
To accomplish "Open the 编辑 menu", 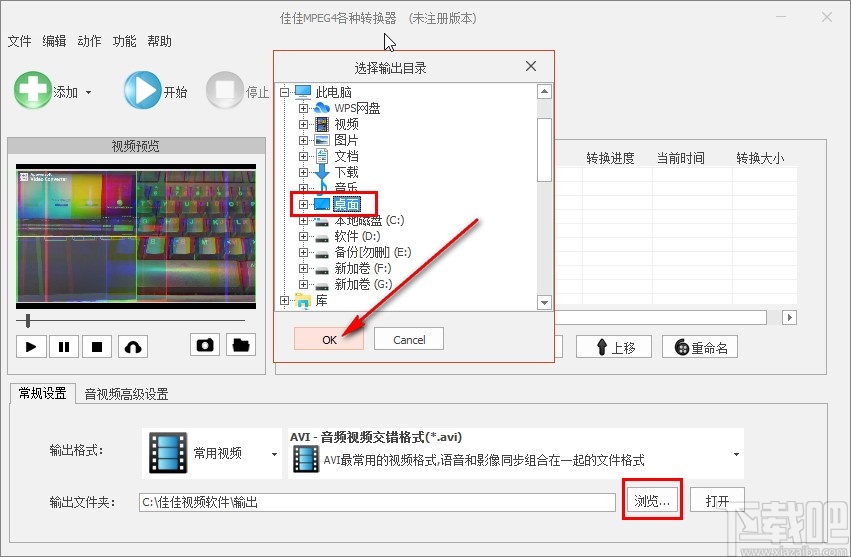I will click(x=54, y=41).
